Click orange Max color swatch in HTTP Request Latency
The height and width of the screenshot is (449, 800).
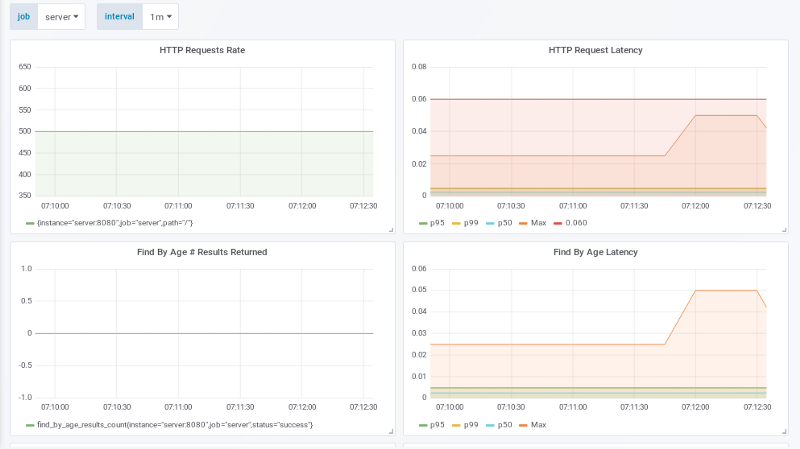click(x=523, y=223)
